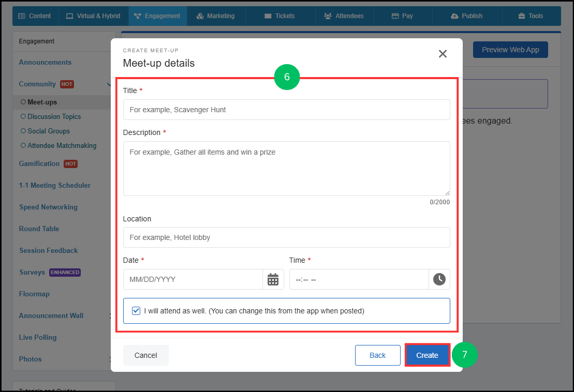The width and height of the screenshot is (574, 392).
Task: Click the clock icon beside Time field
Action: coord(439,279)
